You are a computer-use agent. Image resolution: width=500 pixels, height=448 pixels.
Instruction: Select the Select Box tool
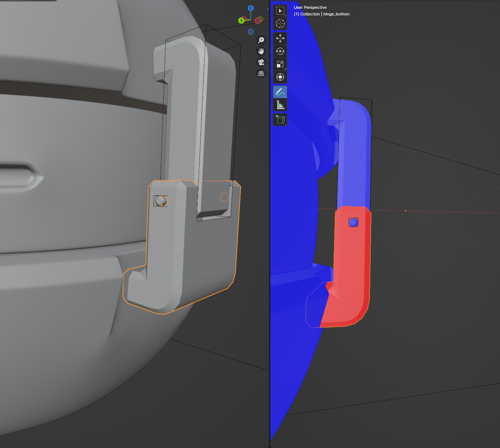[280, 11]
